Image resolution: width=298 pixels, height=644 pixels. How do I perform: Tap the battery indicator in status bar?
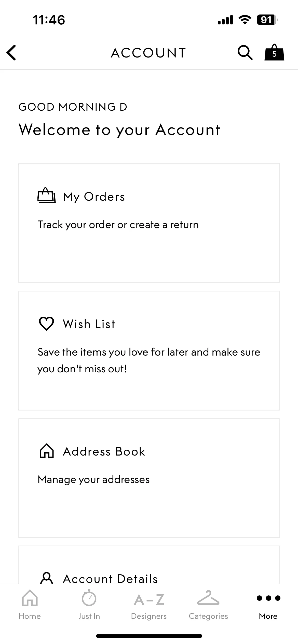[267, 20]
